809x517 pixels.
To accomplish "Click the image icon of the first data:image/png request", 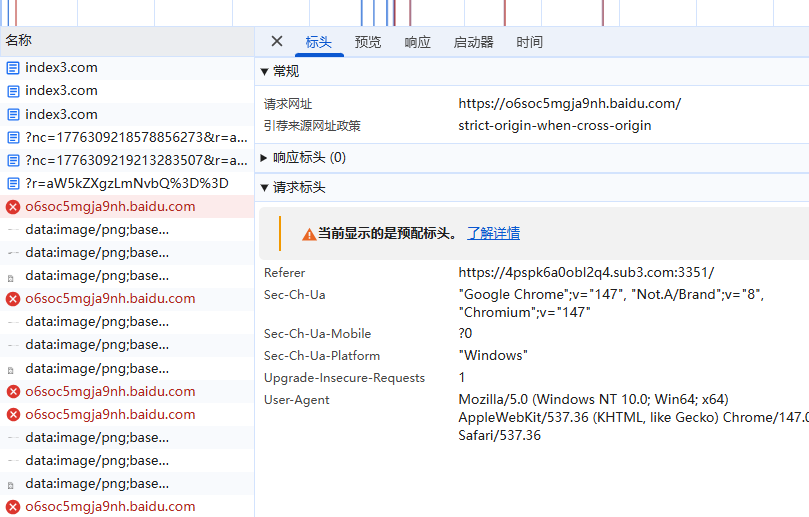I will point(12,230).
